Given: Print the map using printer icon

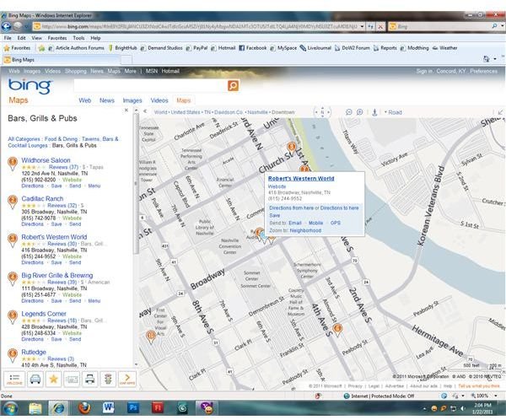Looking at the screenshot, I should 89,379.
